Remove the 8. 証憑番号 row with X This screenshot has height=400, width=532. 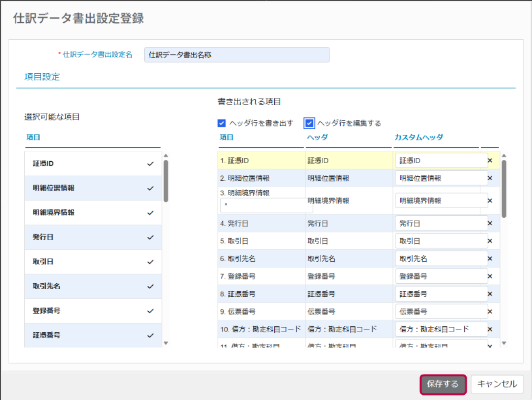tap(490, 294)
